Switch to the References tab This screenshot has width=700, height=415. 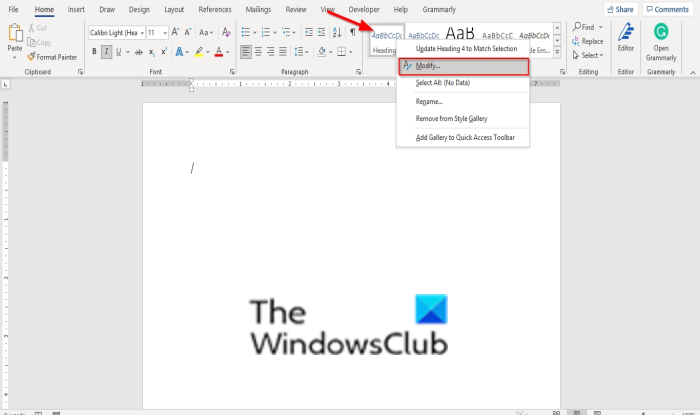tap(215, 9)
